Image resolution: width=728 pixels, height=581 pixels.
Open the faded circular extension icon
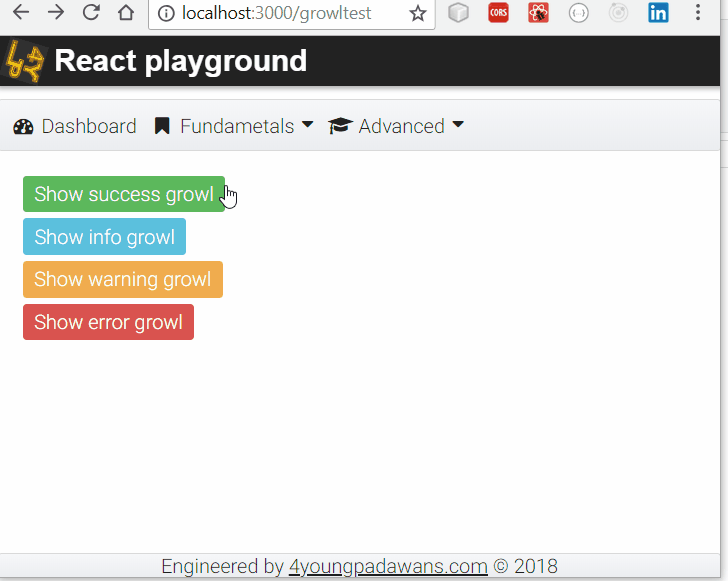(x=618, y=13)
